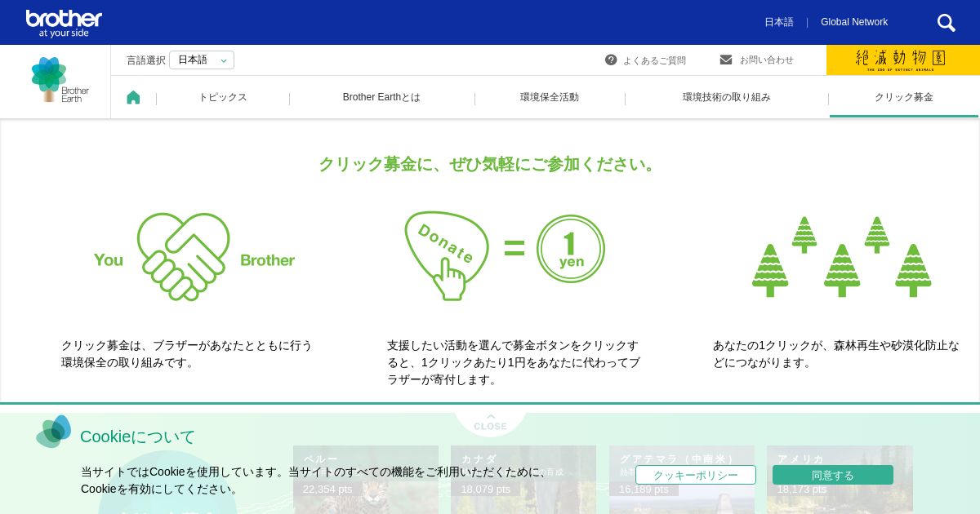Click the text starting 支援したい活動を選んで
Image resolution: width=980 pixels, height=514 pixels.
[513, 362]
